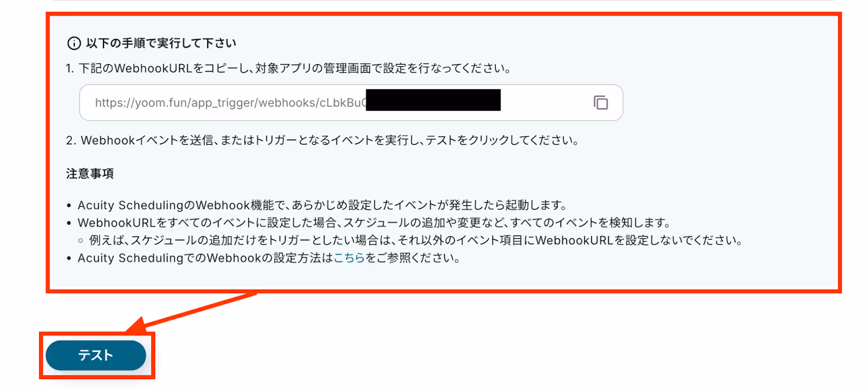The height and width of the screenshot is (389, 868).
Task: Focus the https://yoom.fun webhook URL text
Action: (x=231, y=103)
